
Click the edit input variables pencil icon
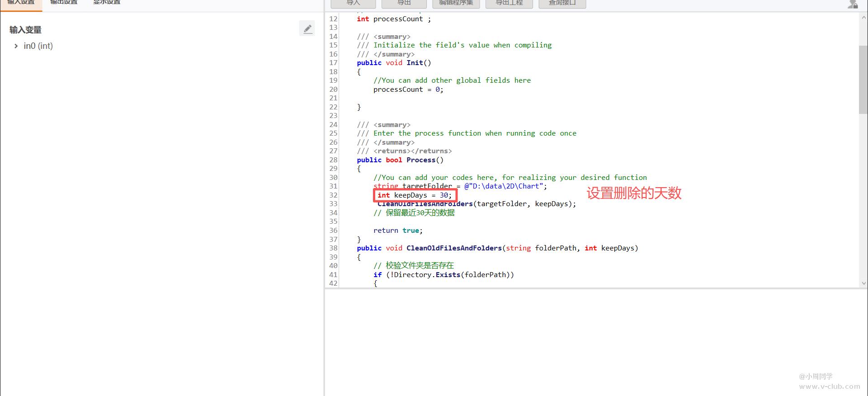pyautogui.click(x=307, y=29)
